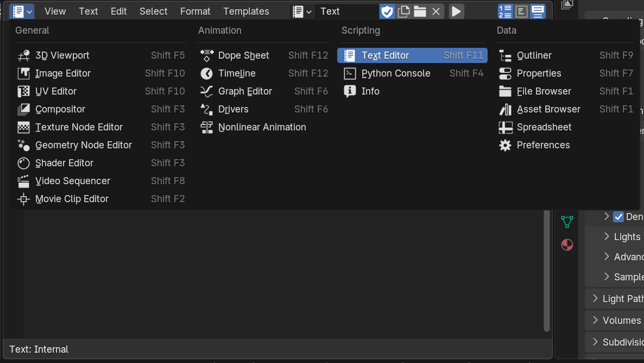Image resolution: width=644 pixels, height=363 pixels.
Task: Uncheck the Denoise checkbox
Action: (618, 217)
